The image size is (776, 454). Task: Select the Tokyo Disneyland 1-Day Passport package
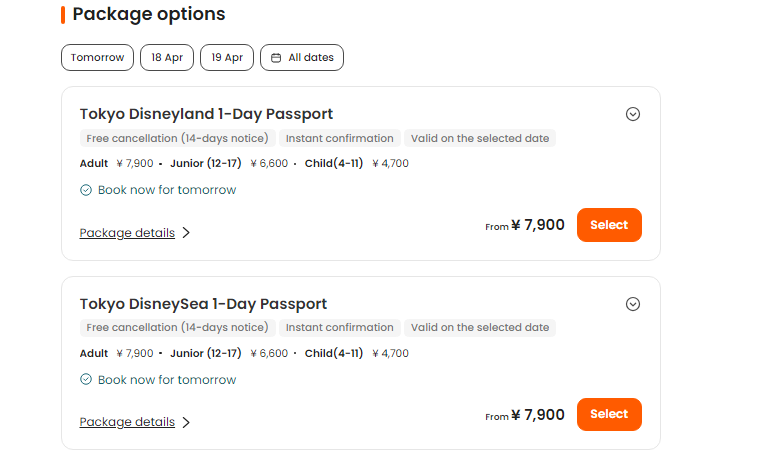(609, 225)
